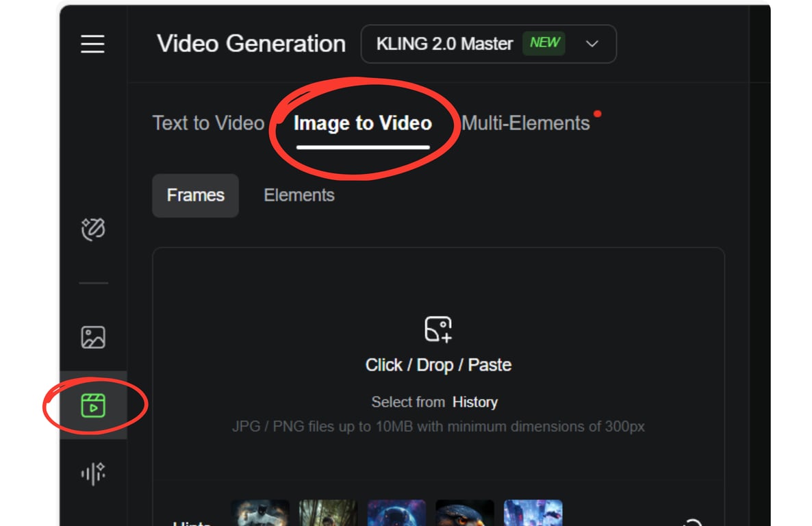Click the JPG / PNG file requirement text
This screenshot has width=812, height=526.
tap(438, 427)
